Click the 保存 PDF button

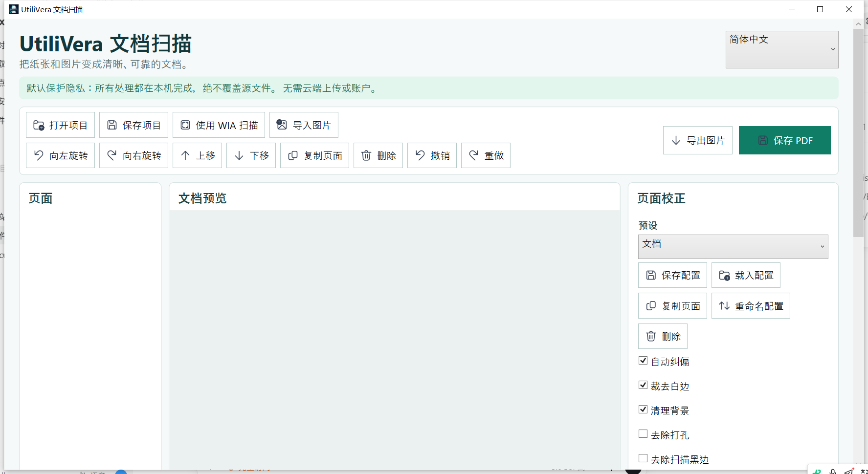point(785,140)
